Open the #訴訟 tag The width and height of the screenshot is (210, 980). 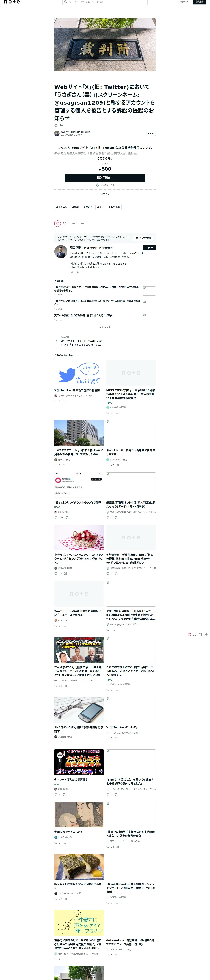(100, 207)
